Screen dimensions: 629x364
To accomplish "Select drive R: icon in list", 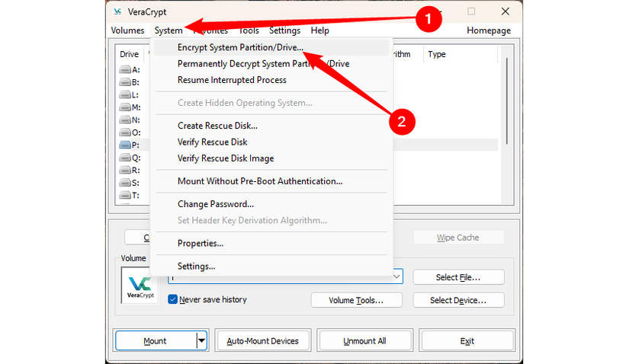I will click(x=125, y=170).
